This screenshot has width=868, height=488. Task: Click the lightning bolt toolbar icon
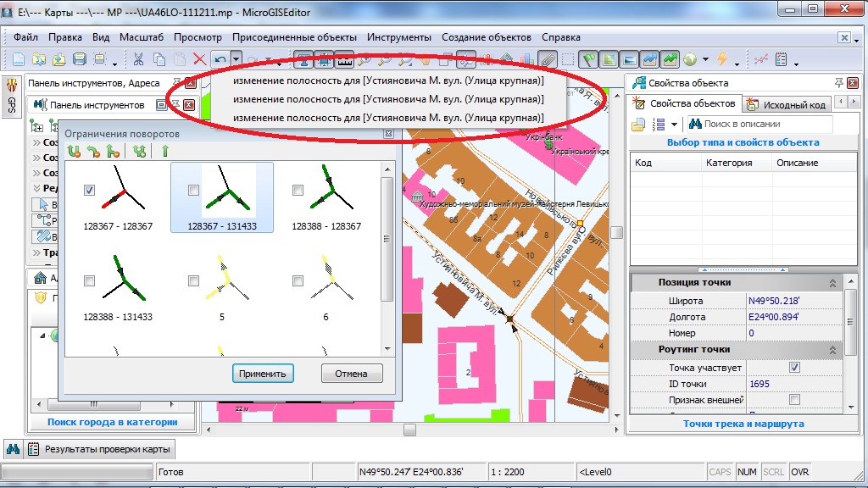pyautogui.click(x=722, y=59)
